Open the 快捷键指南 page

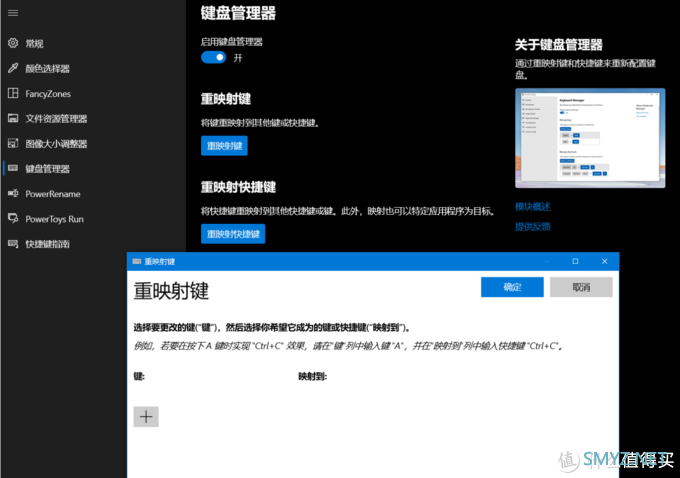pyautogui.click(x=47, y=244)
